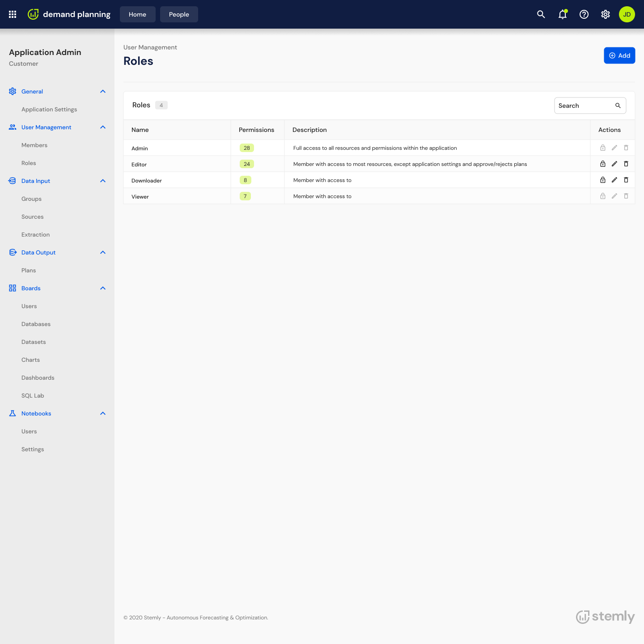Open settings gear in top bar
644x644 pixels.
(606, 14)
